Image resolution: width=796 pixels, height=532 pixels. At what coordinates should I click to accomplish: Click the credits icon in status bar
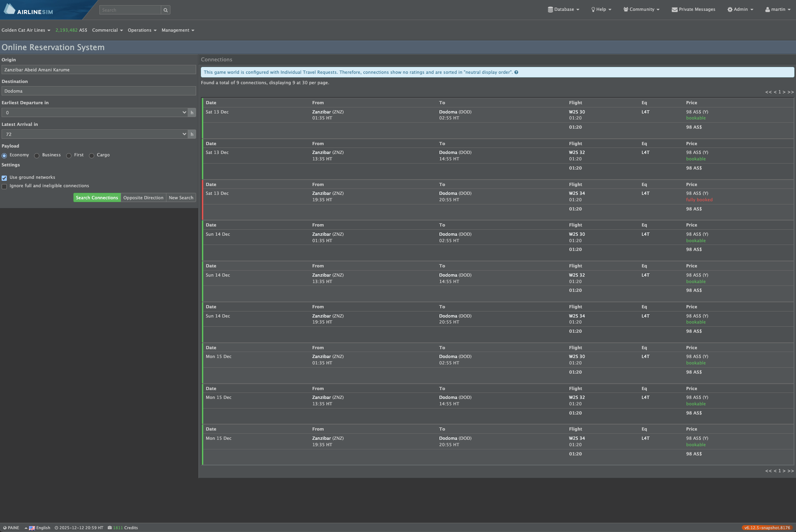[x=109, y=528]
